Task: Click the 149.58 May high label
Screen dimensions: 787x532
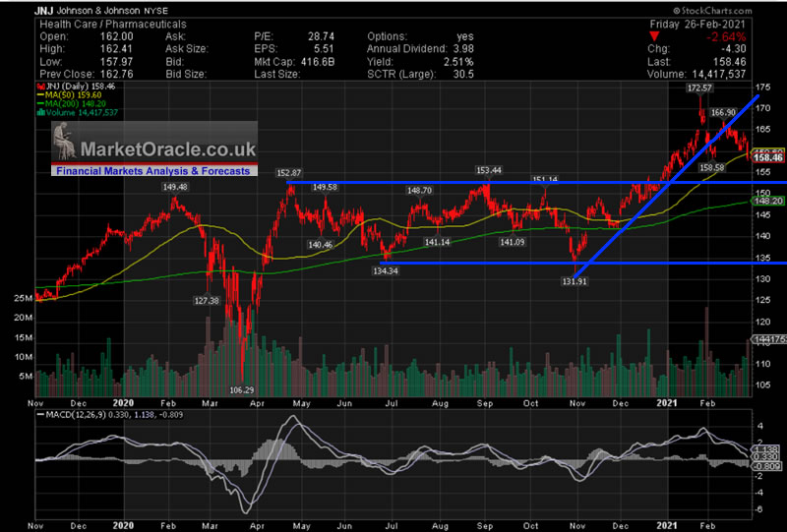Action: coord(325,187)
